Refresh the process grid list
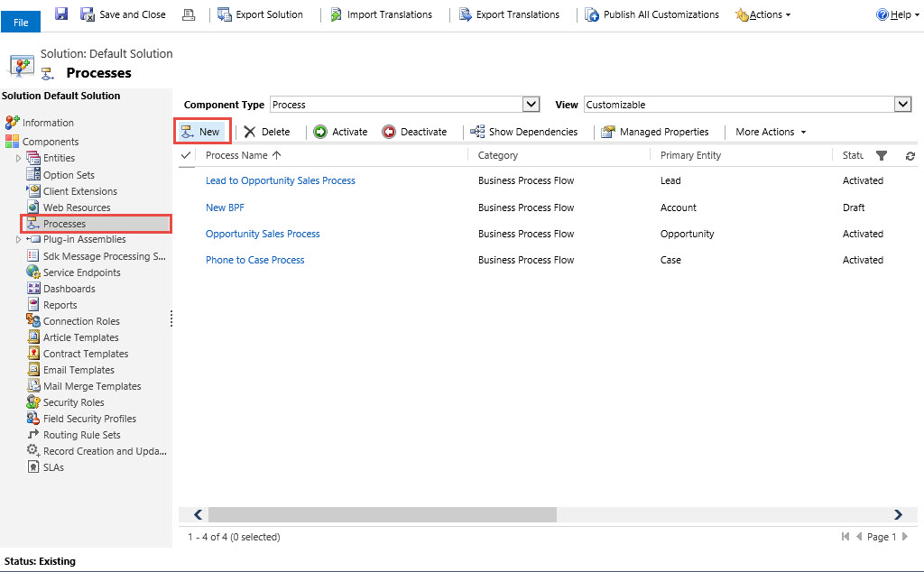The height and width of the screenshot is (572, 924). click(910, 156)
